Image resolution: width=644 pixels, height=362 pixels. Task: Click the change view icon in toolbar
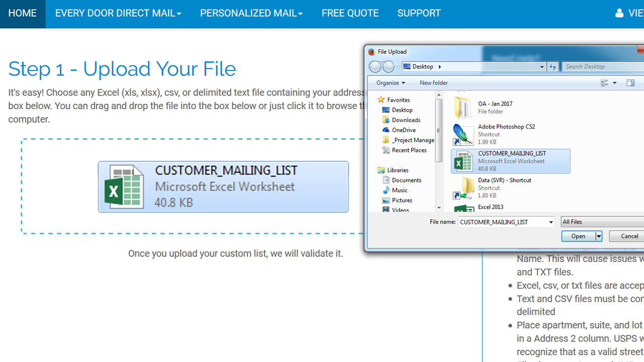click(x=605, y=83)
